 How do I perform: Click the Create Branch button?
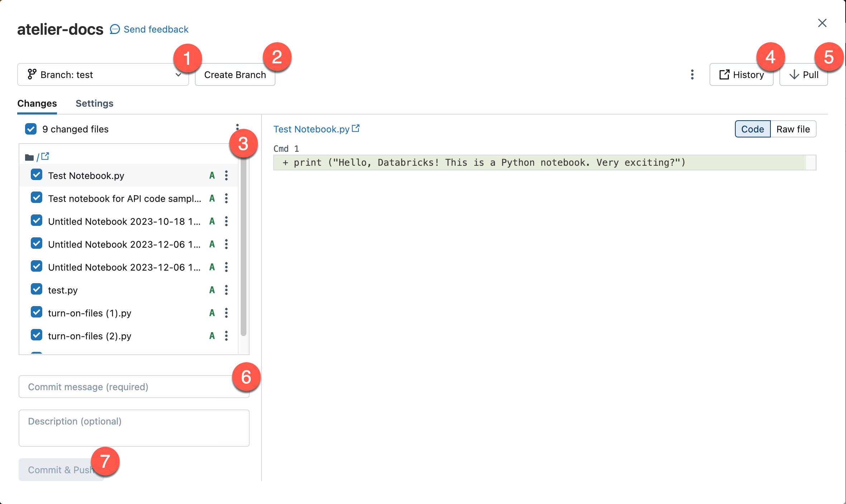point(235,74)
